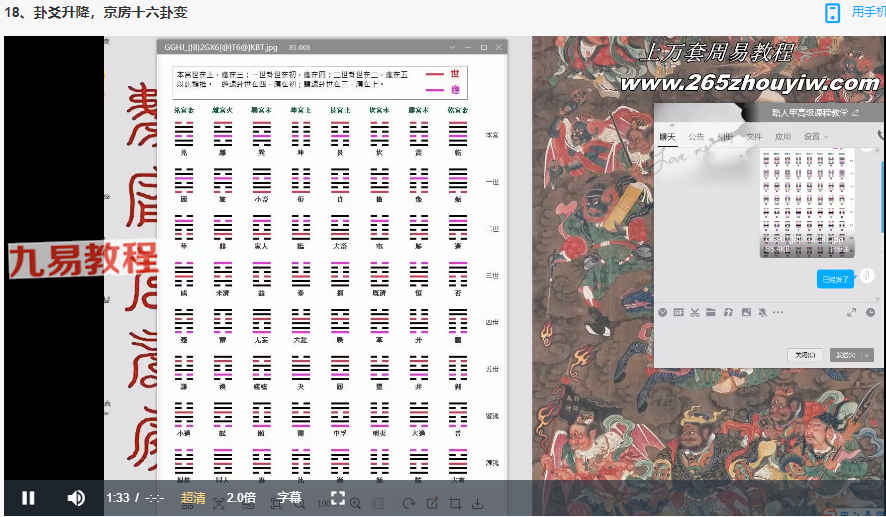
Task: Click the 既济 hexagram name
Action: pyautogui.click(x=379, y=293)
